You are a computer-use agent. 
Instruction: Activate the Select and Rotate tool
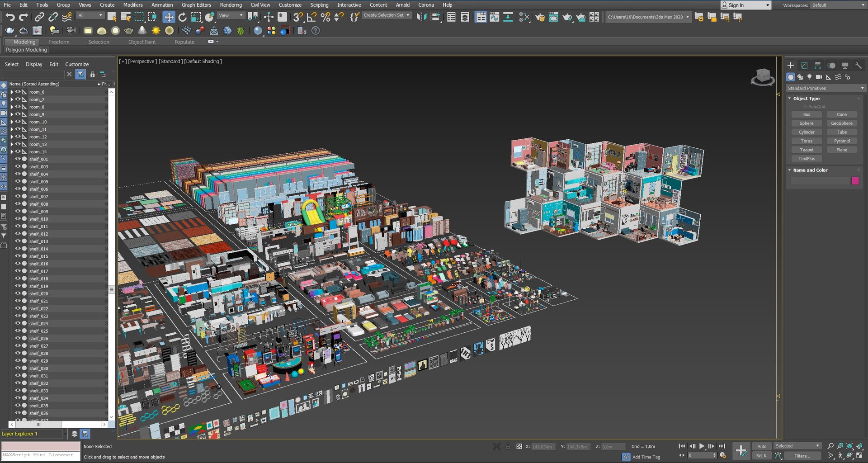(182, 17)
